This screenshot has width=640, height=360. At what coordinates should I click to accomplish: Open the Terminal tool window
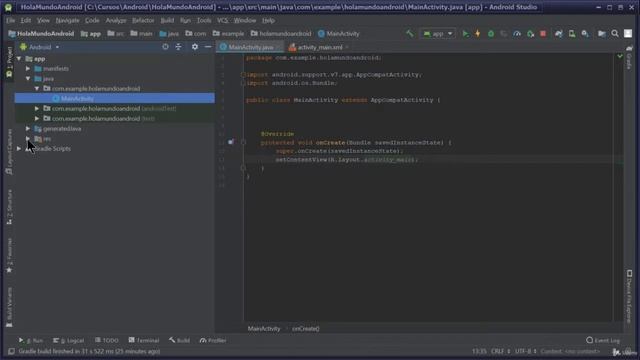point(144,340)
